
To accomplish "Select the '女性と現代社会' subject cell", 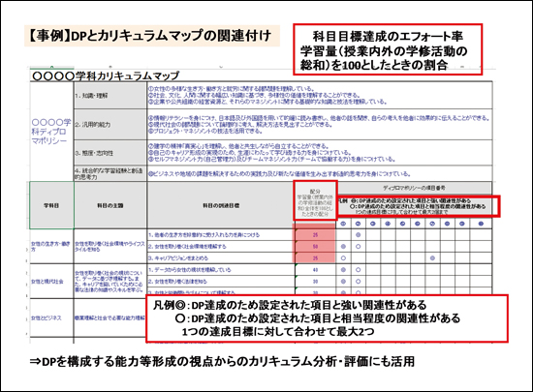I will 51,282.
